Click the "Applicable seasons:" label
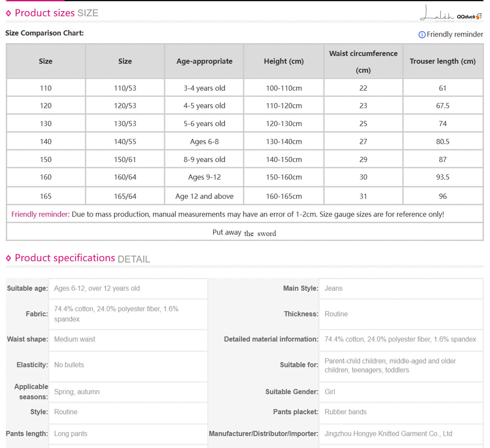Image resolution: width=490 pixels, height=448 pixels. click(x=31, y=391)
